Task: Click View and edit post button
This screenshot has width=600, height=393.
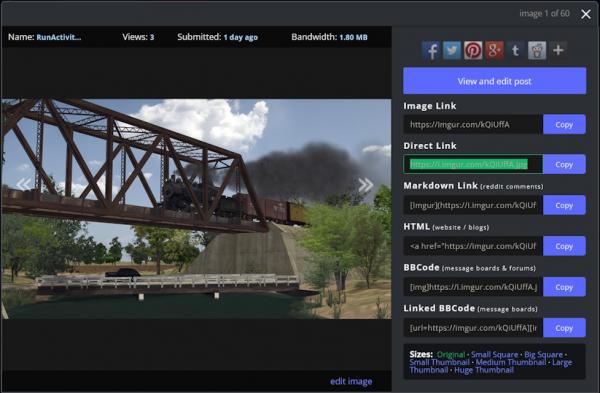Action: tap(494, 81)
